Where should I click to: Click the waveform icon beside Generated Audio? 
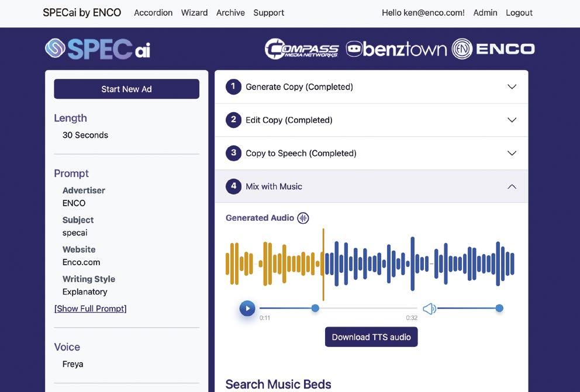pyautogui.click(x=303, y=218)
